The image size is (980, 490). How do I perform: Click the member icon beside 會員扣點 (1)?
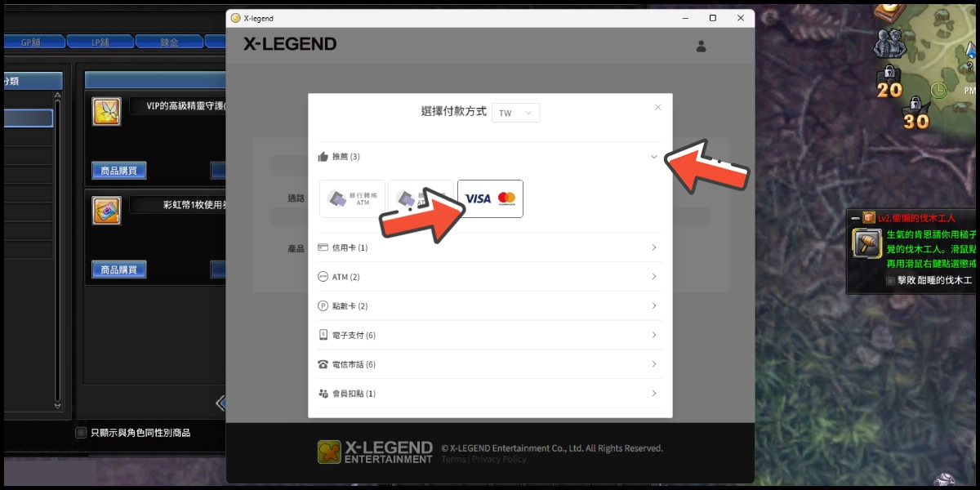(x=323, y=394)
